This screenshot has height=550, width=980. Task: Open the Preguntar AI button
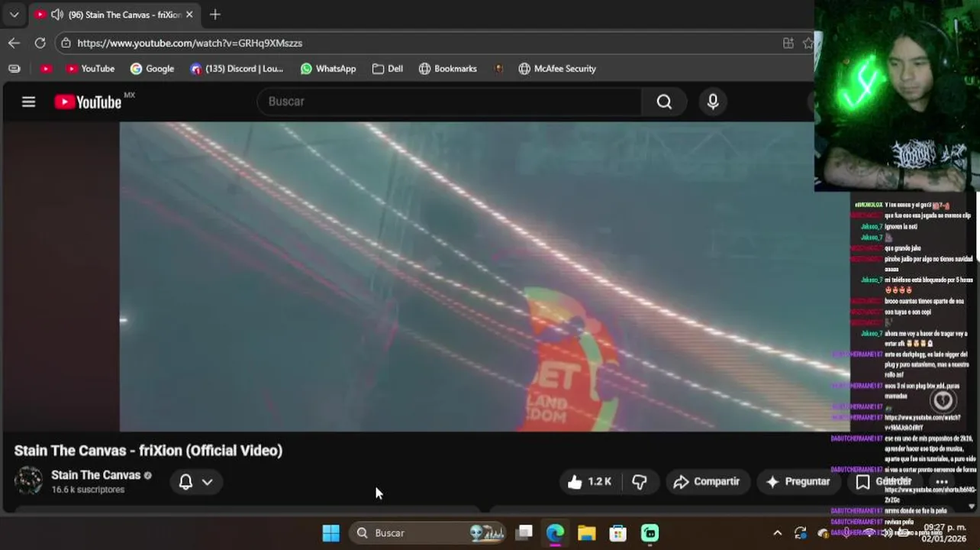798,481
